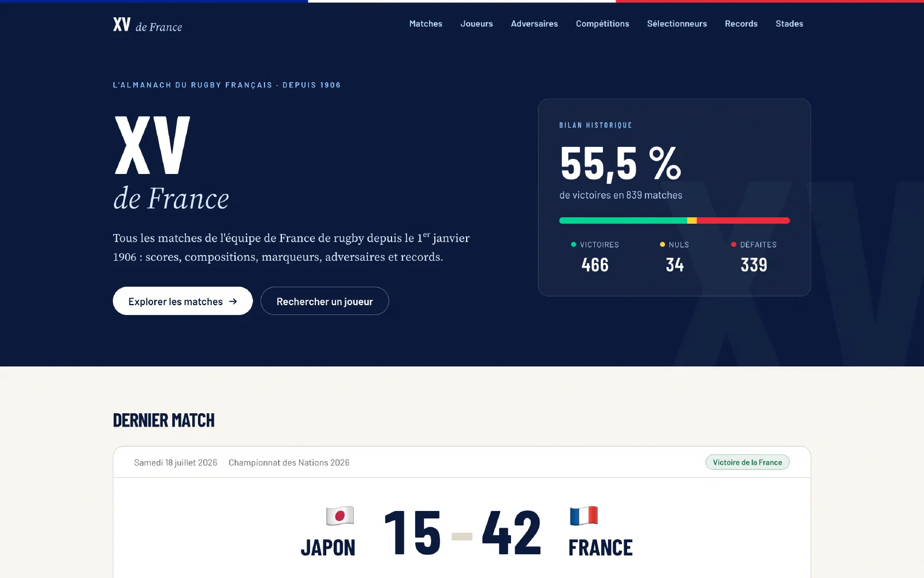The image size is (924, 578).
Task: Click the BILAN HISTORIQUE label
Action: click(595, 125)
